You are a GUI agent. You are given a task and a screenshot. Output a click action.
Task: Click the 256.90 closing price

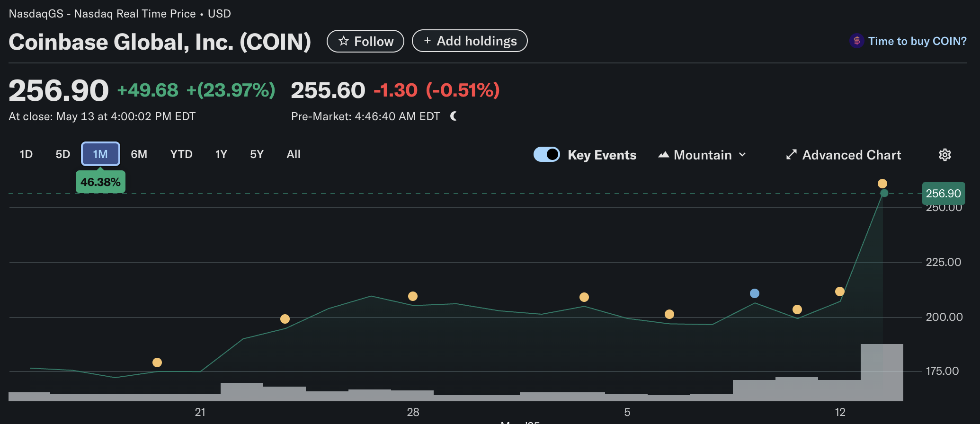[59, 90]
